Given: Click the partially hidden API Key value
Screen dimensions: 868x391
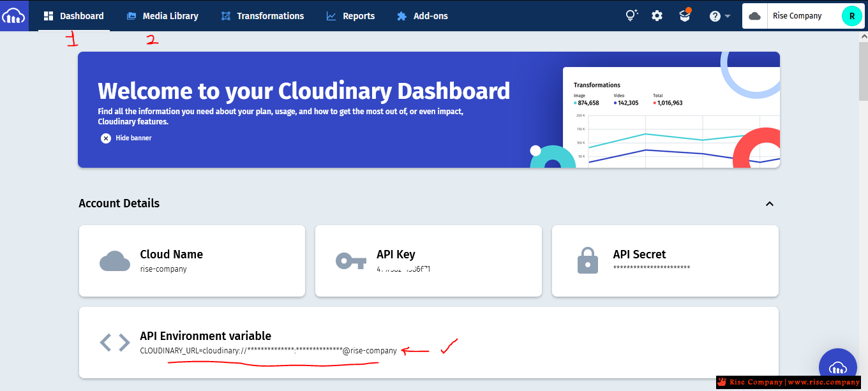Looking at the screenshot, I should coord(403,269).
